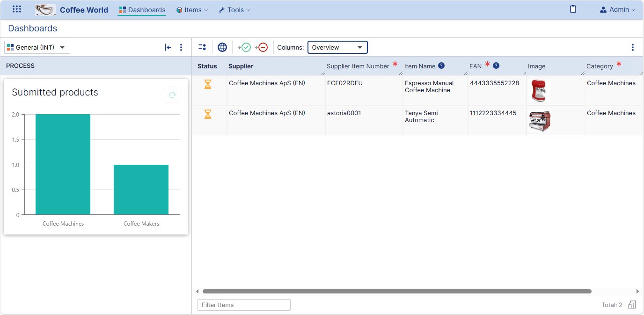Open left panel three-dot options menu

click(x=181, y=47)
